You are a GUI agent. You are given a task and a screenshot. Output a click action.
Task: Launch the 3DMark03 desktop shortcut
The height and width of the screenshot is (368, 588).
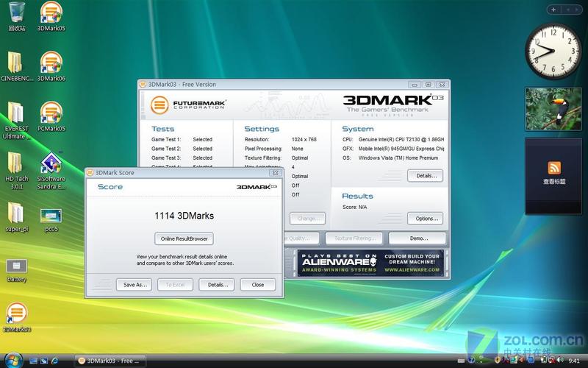16,317
